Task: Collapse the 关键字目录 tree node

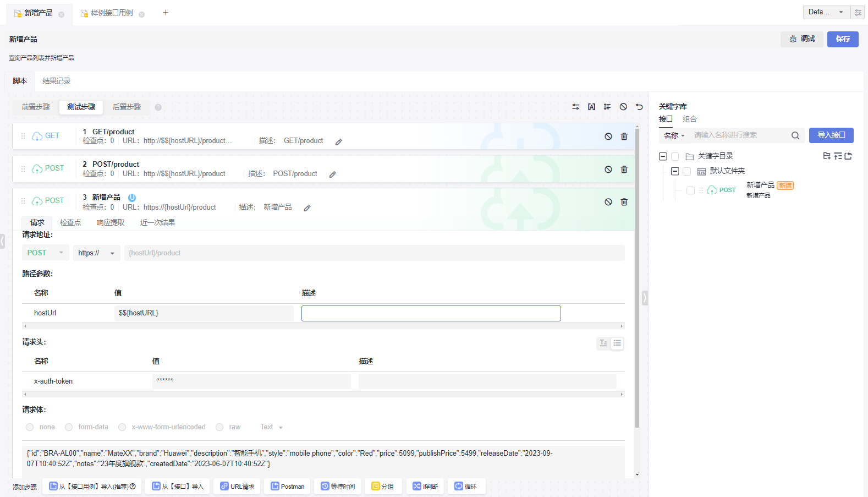Action: click(663, 156)
